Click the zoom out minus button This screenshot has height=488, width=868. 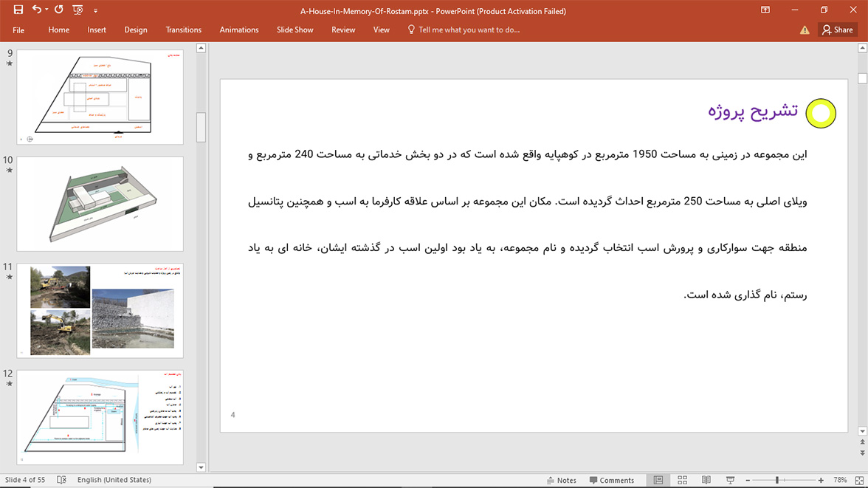click(748, 480)
